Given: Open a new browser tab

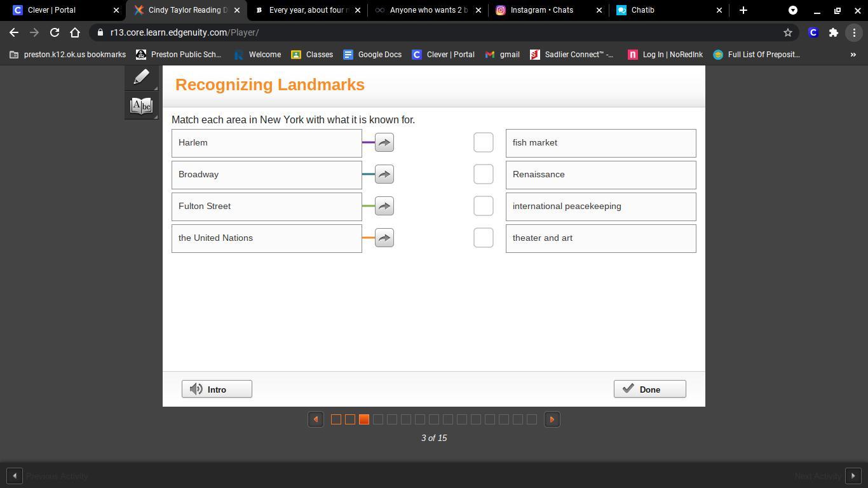Looking at the screenshot, I should click(743, 10).
